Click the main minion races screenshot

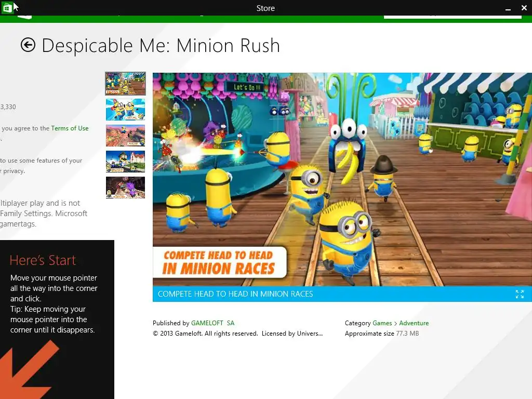coord(342,179)
